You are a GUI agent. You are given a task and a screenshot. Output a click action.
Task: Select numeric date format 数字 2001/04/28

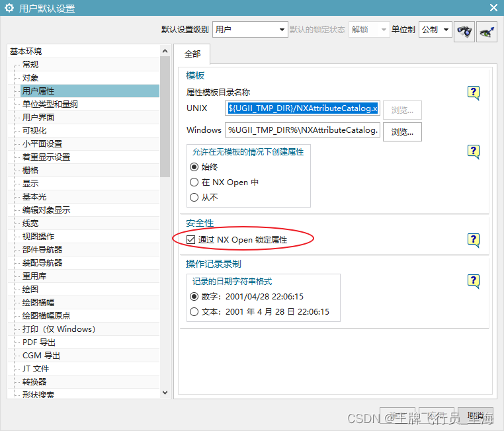pos(194,296)
